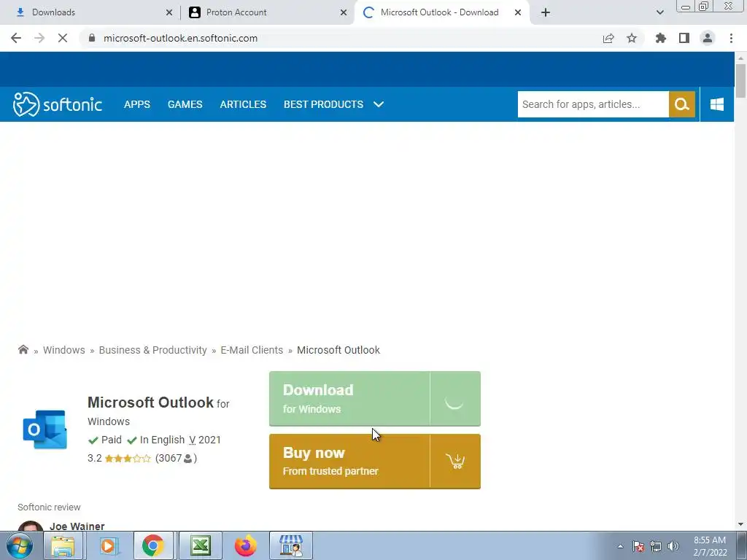Stop page loading with the X button
Viewport: 747px width, 560px height.
pos(63,38)
